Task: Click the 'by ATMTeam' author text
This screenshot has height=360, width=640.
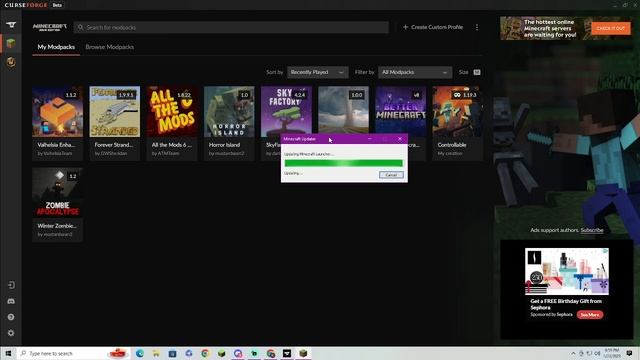Action: 165,153
